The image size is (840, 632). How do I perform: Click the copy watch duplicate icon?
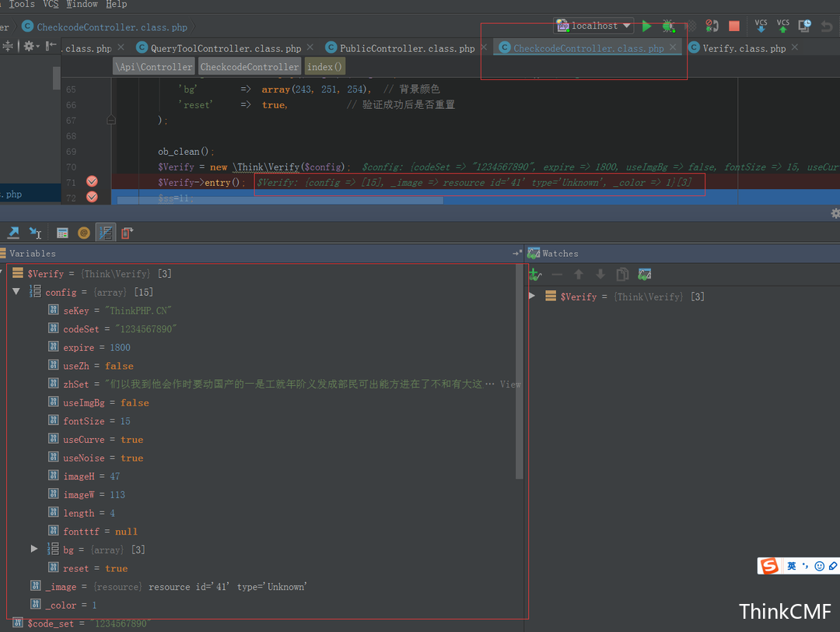[622, 275]
